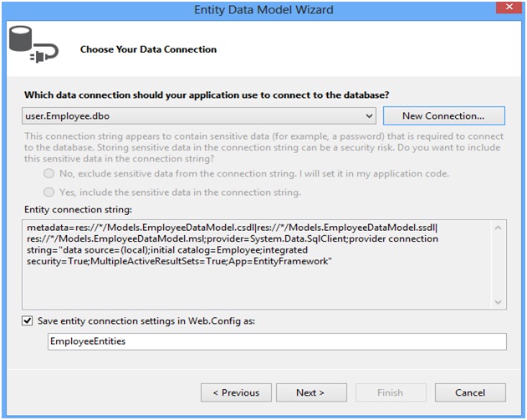Image resolution: width=527 pixels, height=420 pixels.
Task: Click the EmployeeEntities name input field
Action: tap(277, 341)
